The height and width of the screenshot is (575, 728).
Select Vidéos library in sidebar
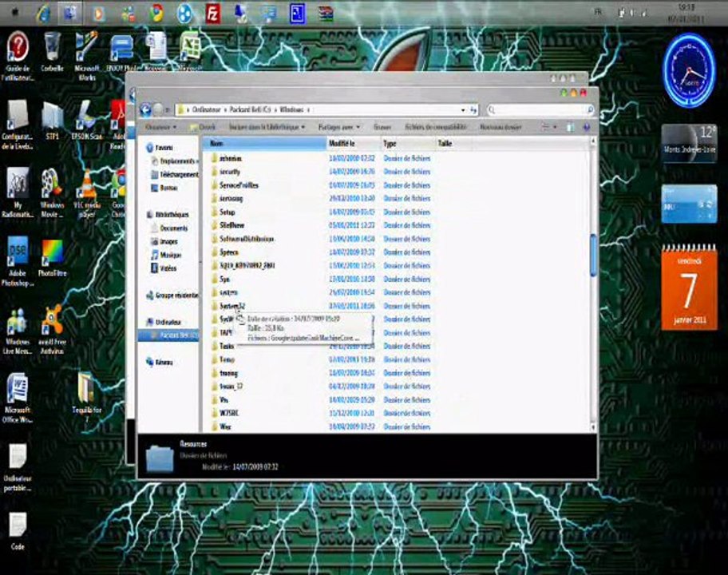(164, 268)
